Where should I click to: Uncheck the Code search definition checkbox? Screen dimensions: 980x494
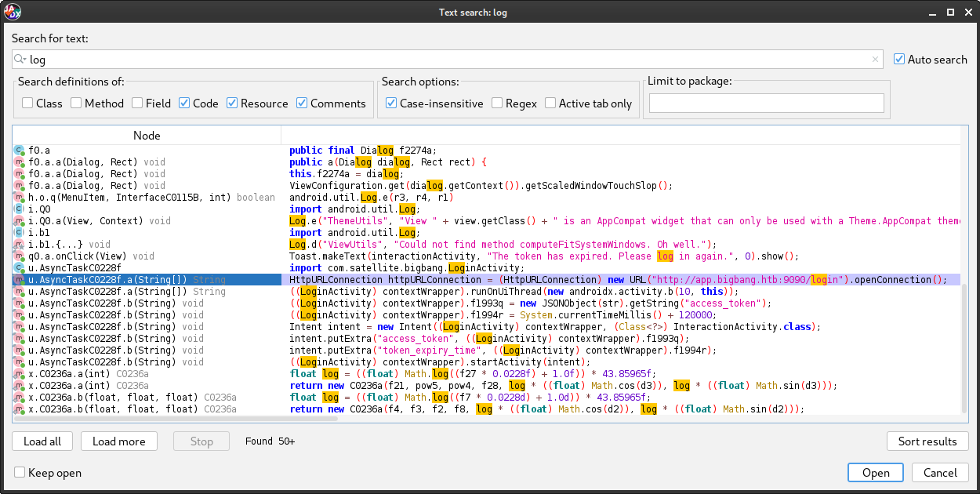[x=184, y=104]
